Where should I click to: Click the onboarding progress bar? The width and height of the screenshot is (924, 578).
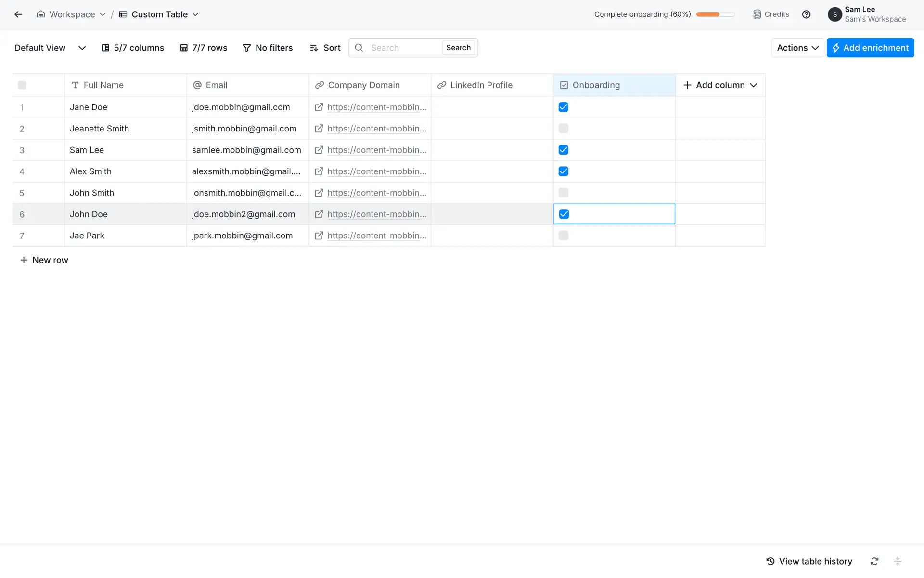click(715, 14)
